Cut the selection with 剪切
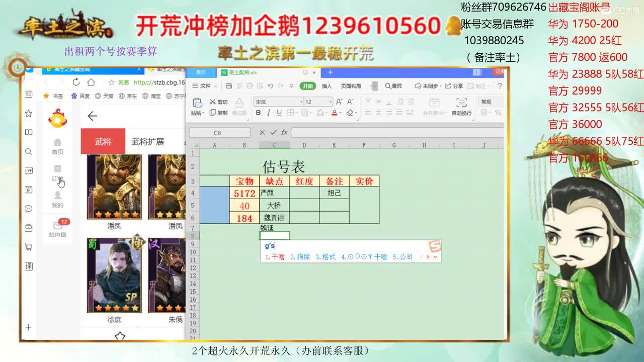 219,102
